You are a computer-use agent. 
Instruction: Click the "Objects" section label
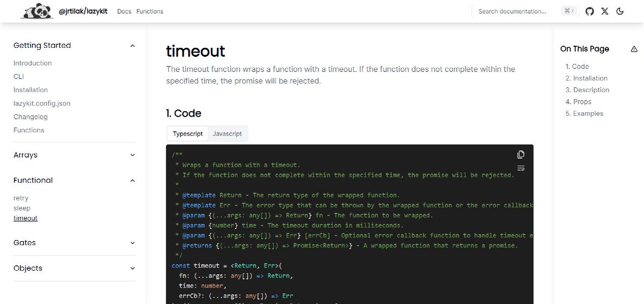coord(28,268)
